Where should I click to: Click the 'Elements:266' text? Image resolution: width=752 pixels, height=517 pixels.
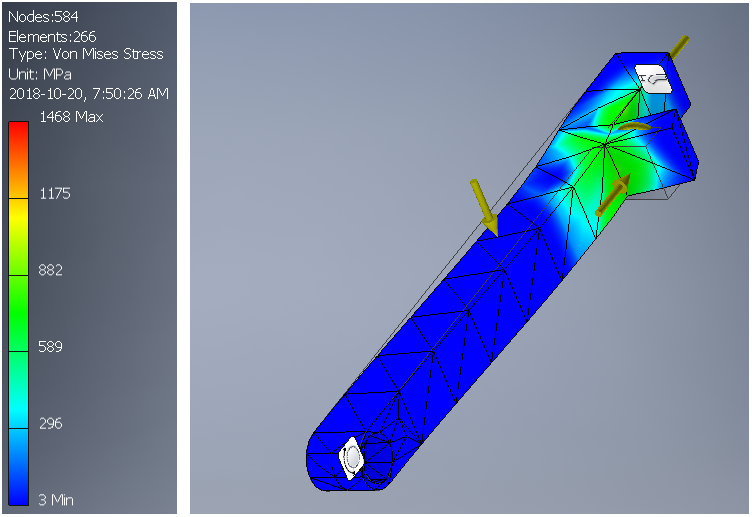tap(52, 36)
